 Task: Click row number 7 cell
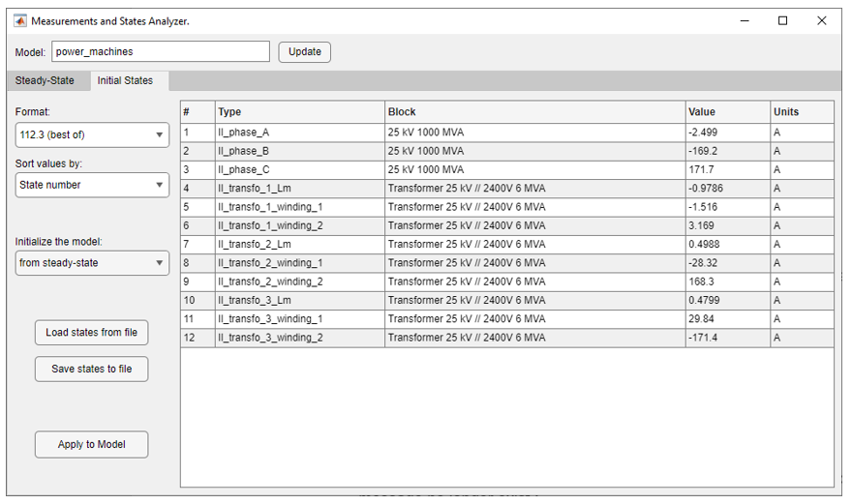click(x=198, y=245)
